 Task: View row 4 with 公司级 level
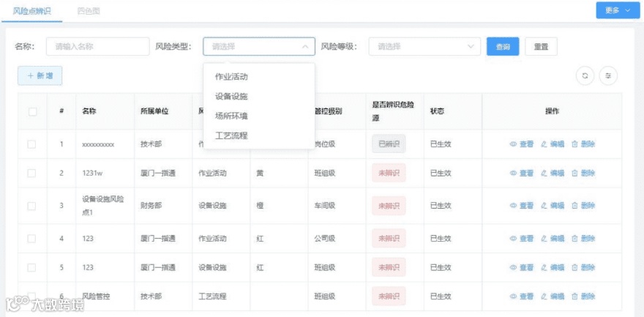point(522,239)
